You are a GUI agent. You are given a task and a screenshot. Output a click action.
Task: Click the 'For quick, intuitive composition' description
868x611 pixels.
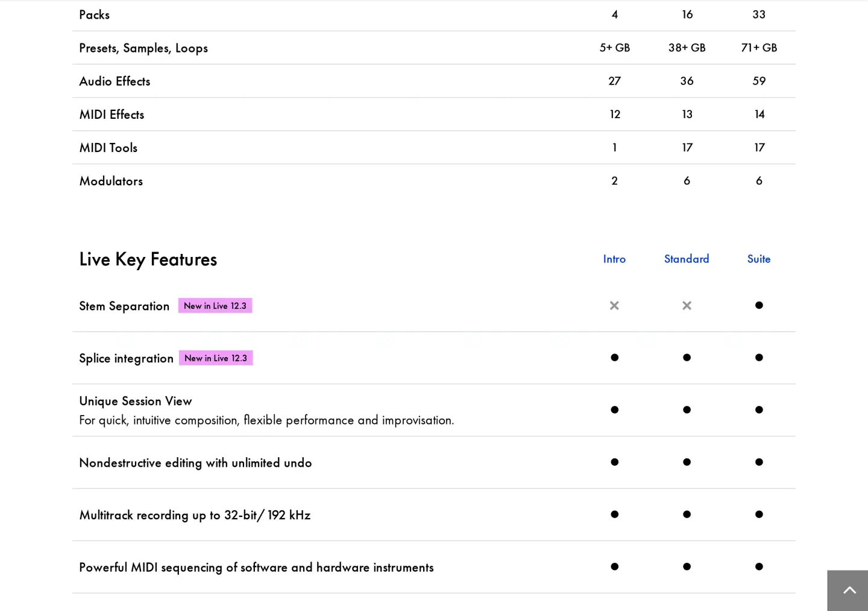(266, 420)
